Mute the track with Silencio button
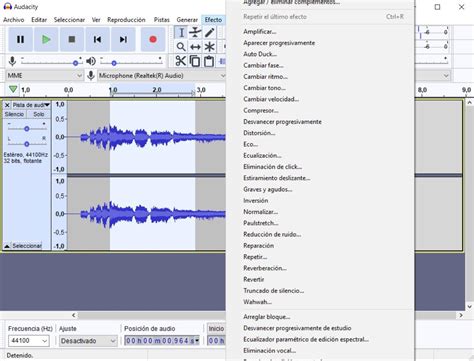Viewport: 474px width, 361px height. [14, 114]
